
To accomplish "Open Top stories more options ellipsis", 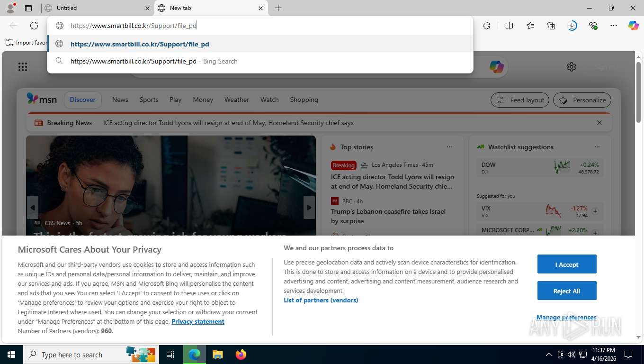I will (449, 147).
